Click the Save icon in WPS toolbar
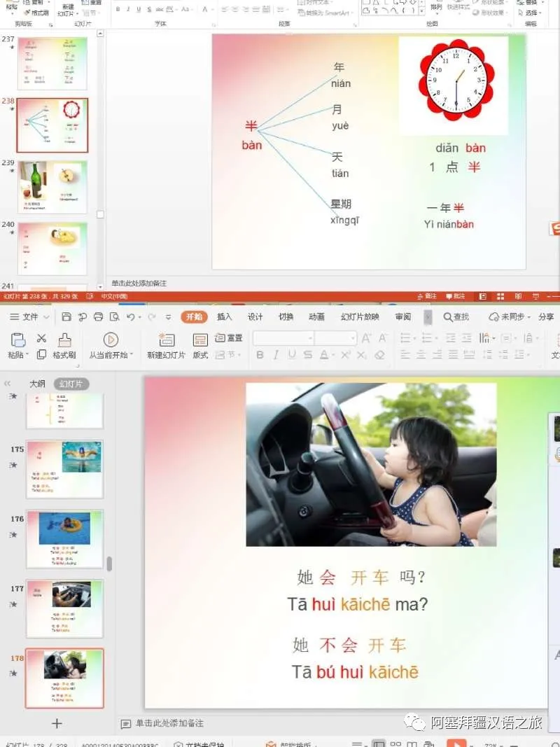 pos(66,317)
